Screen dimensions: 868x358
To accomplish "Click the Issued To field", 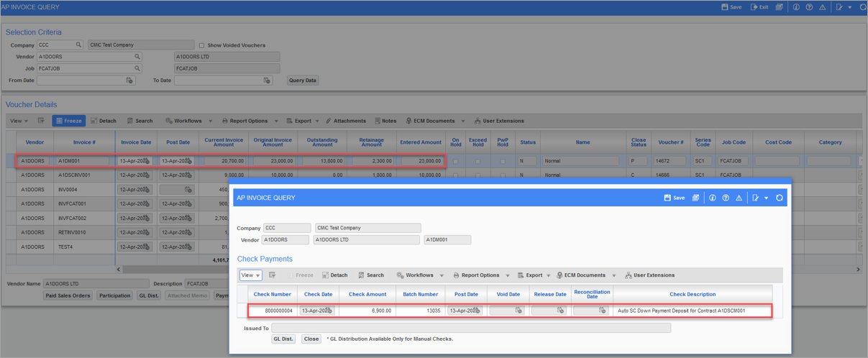I will coord(471,328).
